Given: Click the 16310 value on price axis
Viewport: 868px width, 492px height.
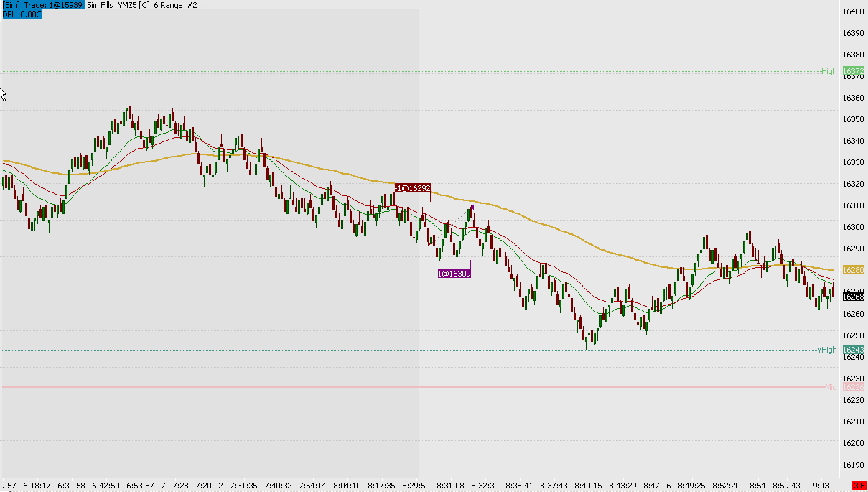Looking at the screenshot, I should 853,205.
